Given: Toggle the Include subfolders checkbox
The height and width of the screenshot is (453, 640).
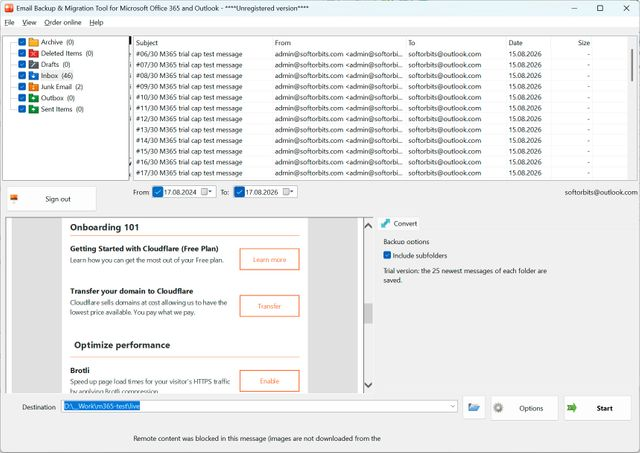Looking at the screenshot, I should (x=387, y=255).
